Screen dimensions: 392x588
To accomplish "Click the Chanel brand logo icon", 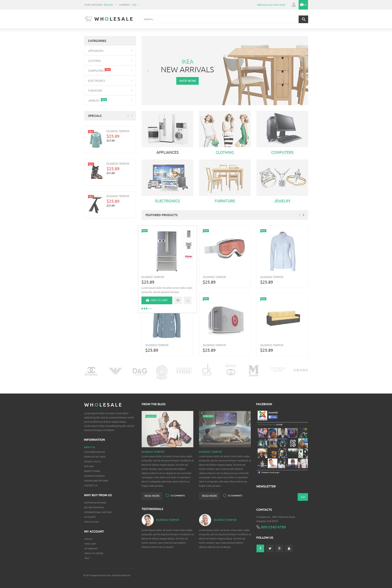I will [x=91, y=370].
